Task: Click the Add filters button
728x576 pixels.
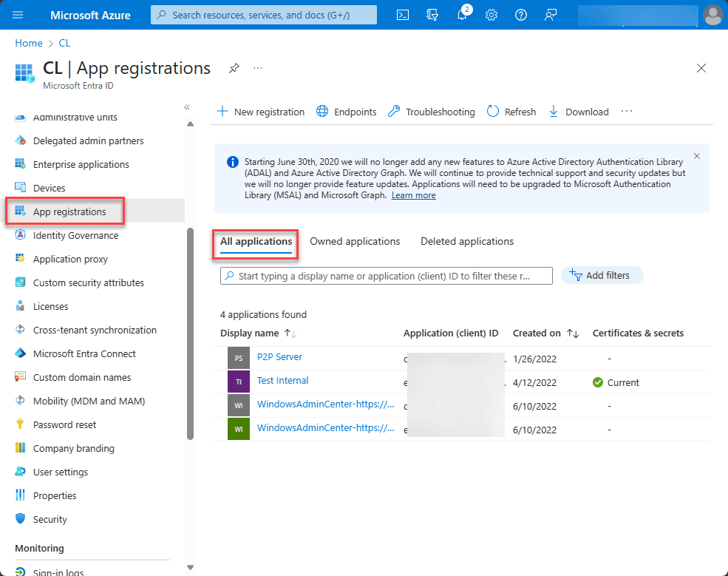Action: pyautogui.click(x=602, y=275)
